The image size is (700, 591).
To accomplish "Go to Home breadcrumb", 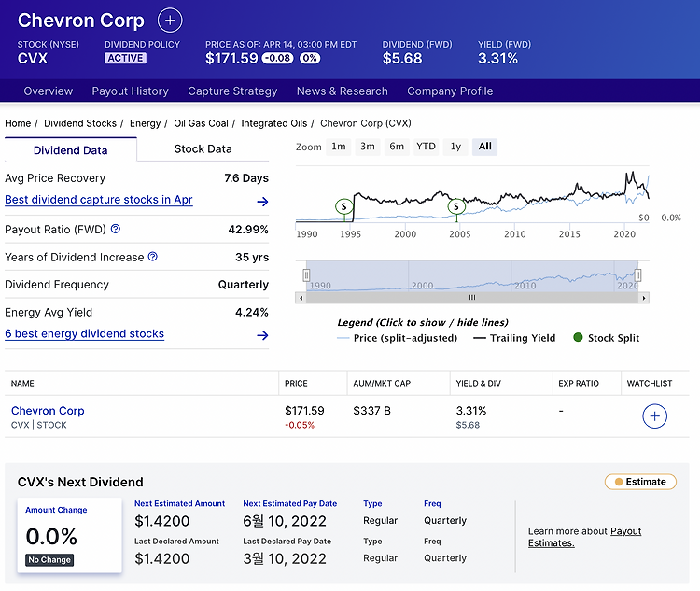I will 18,123.
